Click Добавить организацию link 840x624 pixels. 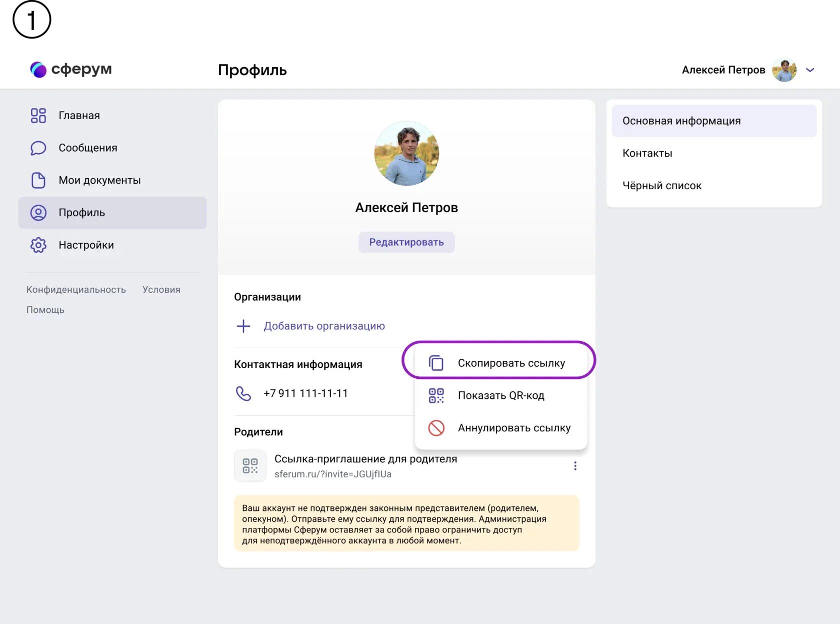[324, 326]
